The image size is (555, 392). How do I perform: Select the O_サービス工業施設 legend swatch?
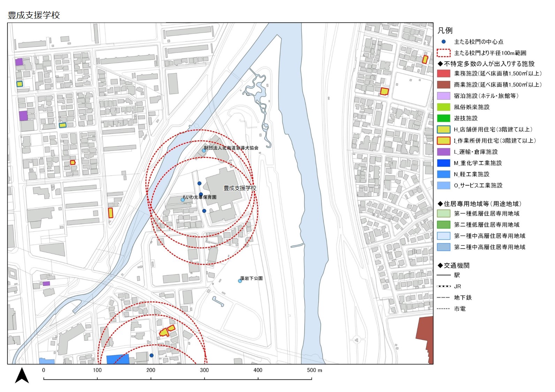443,185
